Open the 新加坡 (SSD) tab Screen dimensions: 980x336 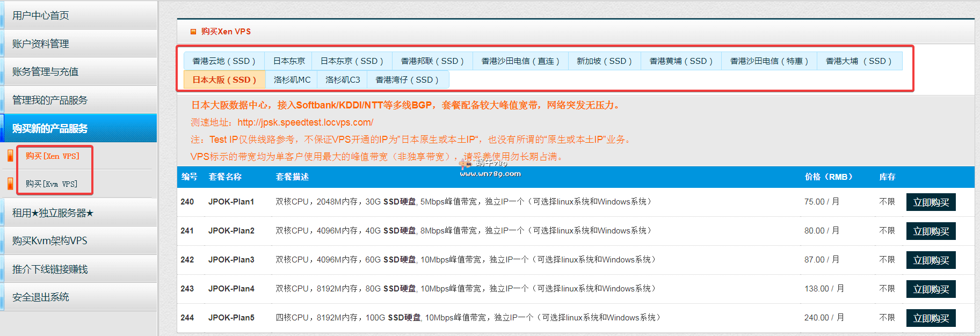(604, 61)
